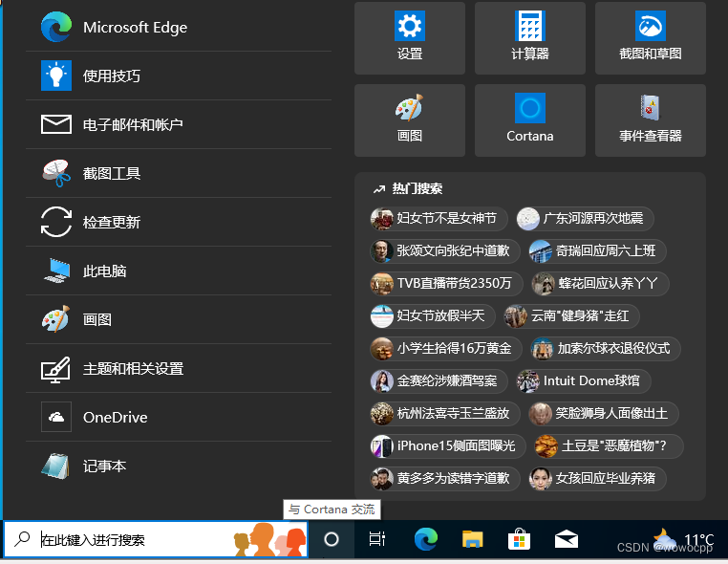
Task: Launch OneDrive from the list
Action: pyautogui.click(x=179, y=417)
